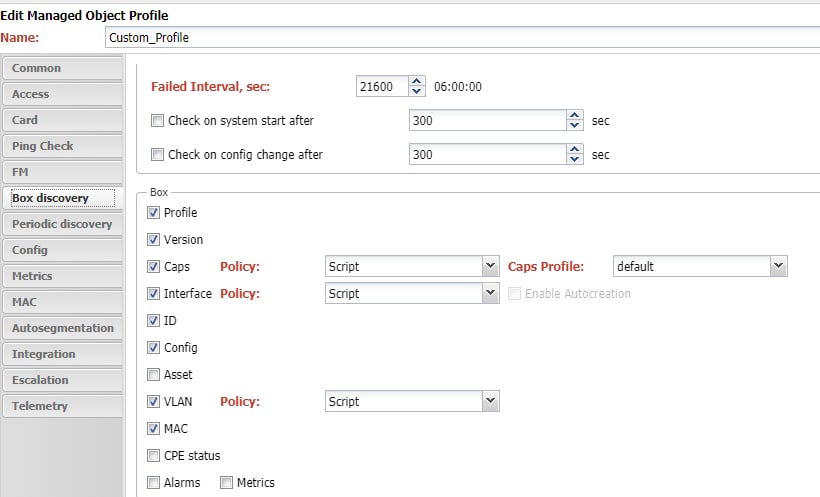Screen dimensions: 820x497
Task: Enable Check on system start after
Action: click(x=157, y=121)
